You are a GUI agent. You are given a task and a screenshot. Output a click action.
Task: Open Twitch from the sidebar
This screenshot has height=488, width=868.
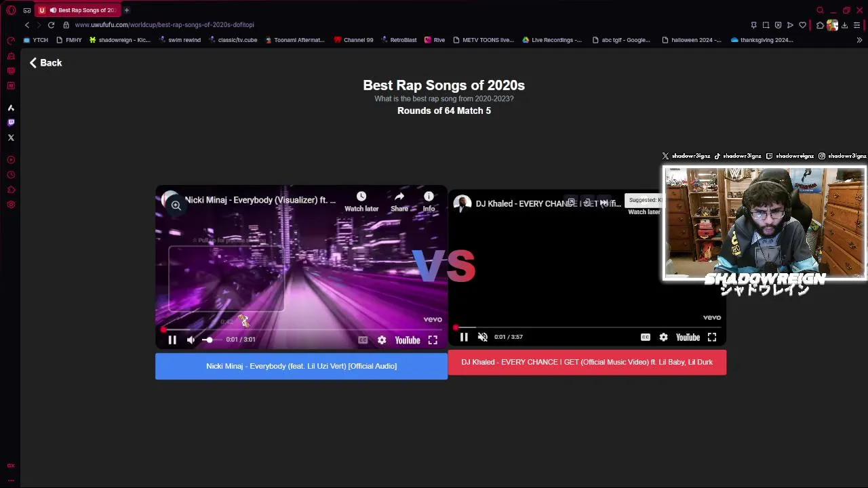[x=11, y=123]
